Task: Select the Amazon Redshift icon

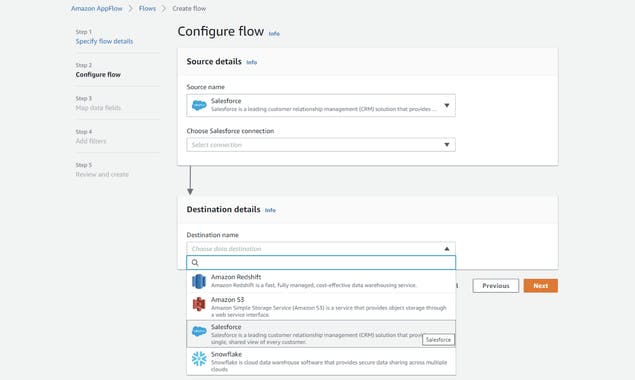Action: pos(199,281)
